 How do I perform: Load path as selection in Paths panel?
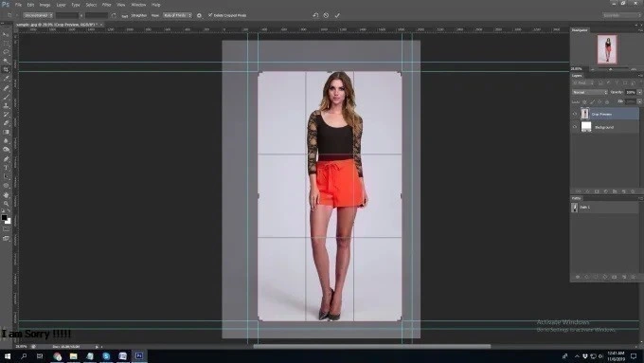point(596,277)
